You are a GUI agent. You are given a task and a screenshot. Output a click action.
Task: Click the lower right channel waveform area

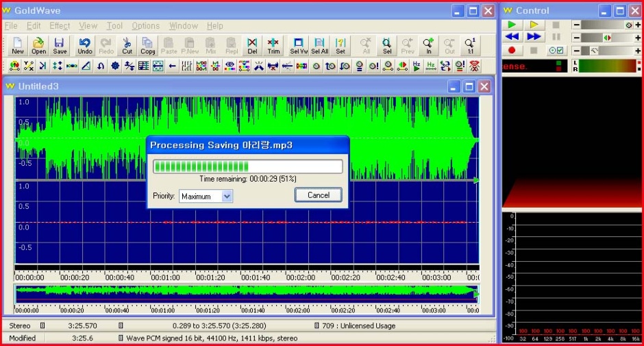[x=247, y=222]
